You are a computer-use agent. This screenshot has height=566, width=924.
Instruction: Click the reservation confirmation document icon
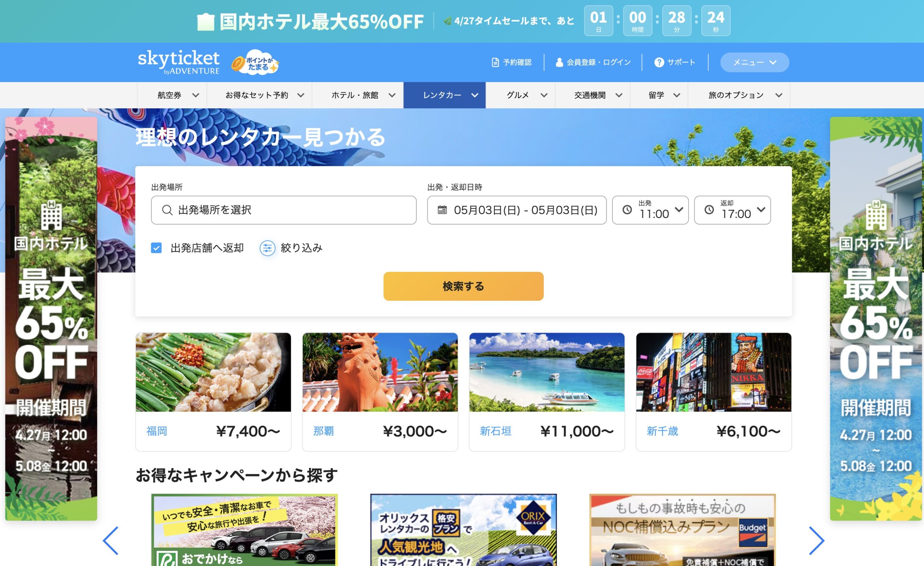[x=495, y=62]
